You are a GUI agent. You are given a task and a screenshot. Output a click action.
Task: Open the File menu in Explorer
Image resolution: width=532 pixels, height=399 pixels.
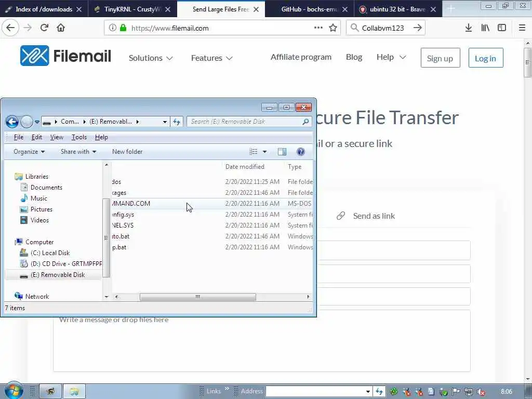[18, 137]
